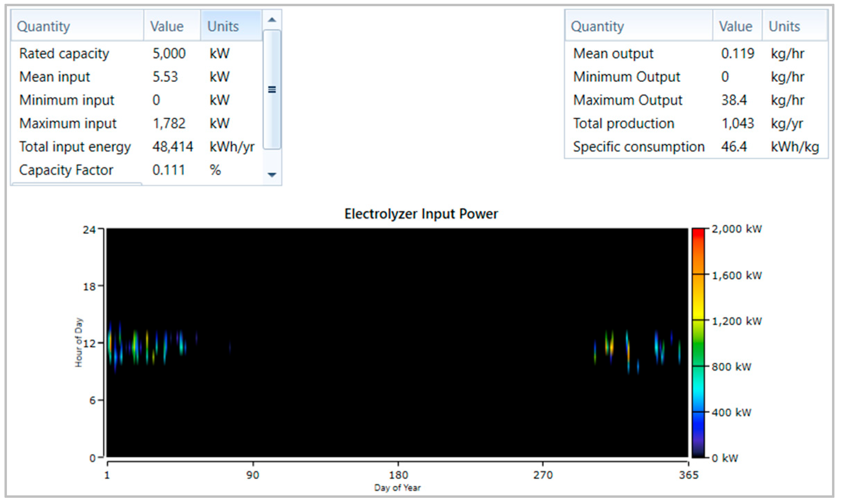
Task: Click the 'Electrolyzer Input Power' chart title
Action: coord(421,214)
